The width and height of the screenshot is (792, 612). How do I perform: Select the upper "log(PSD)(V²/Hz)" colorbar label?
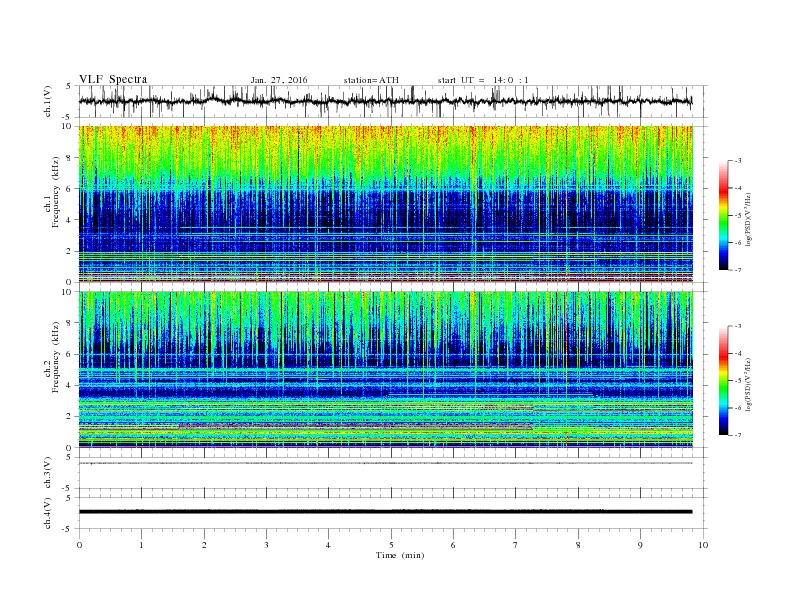(749, 219)
